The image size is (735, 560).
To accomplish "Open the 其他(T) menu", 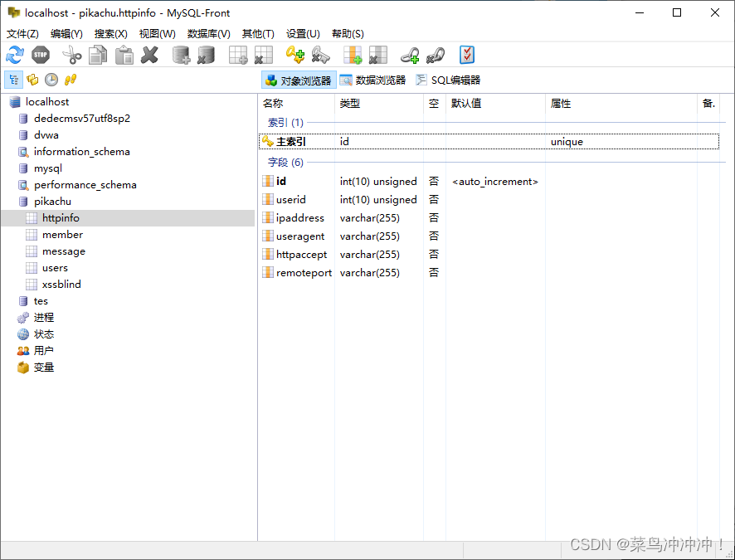I will (258, 34).
